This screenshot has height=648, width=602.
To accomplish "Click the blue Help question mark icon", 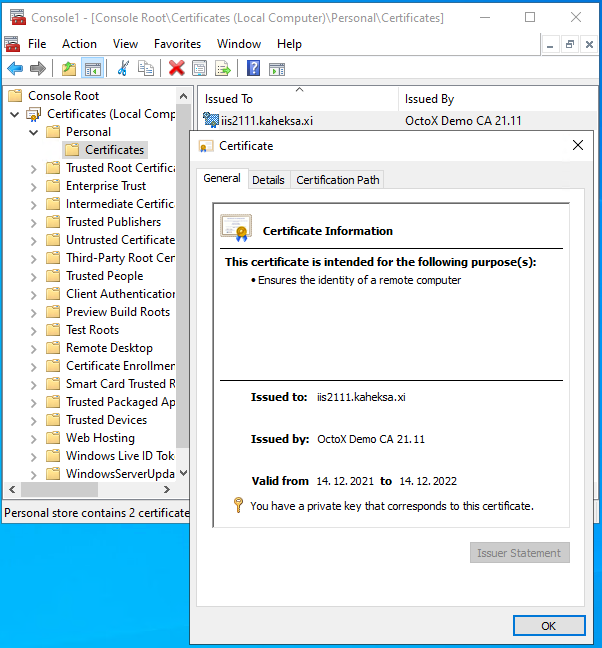I will [x=253, y=68].
